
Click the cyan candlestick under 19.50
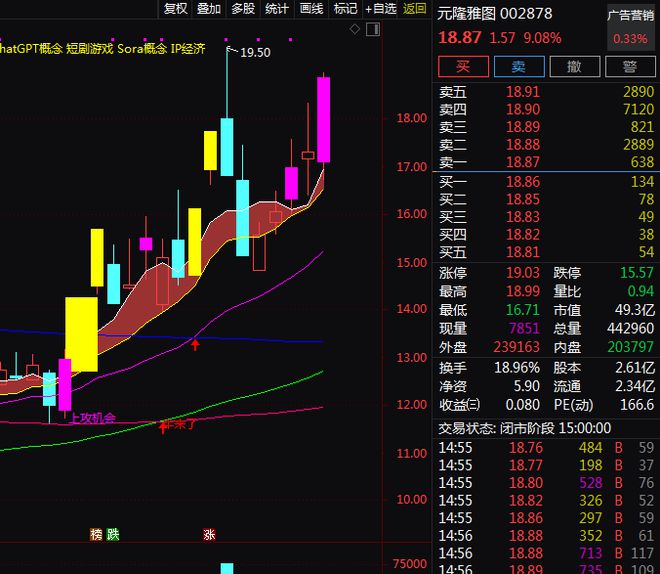tap(227, 147)
